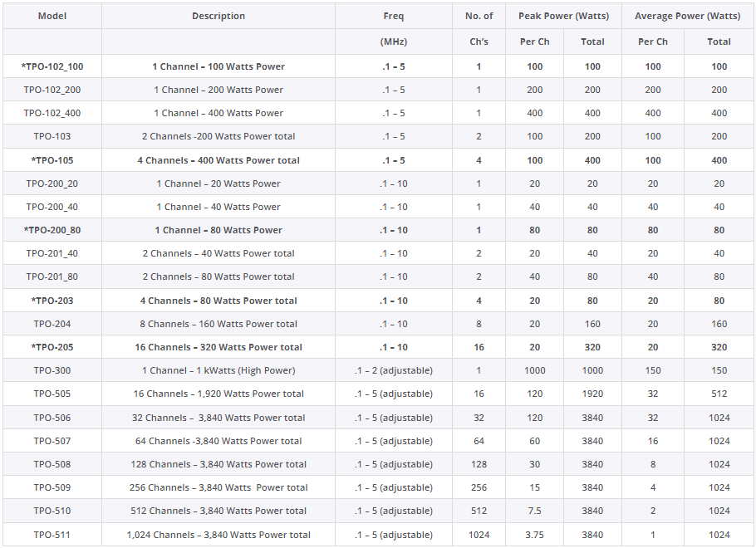Click the Model column header
Screen dimensions: 756x548
click(x=52, y=16)
